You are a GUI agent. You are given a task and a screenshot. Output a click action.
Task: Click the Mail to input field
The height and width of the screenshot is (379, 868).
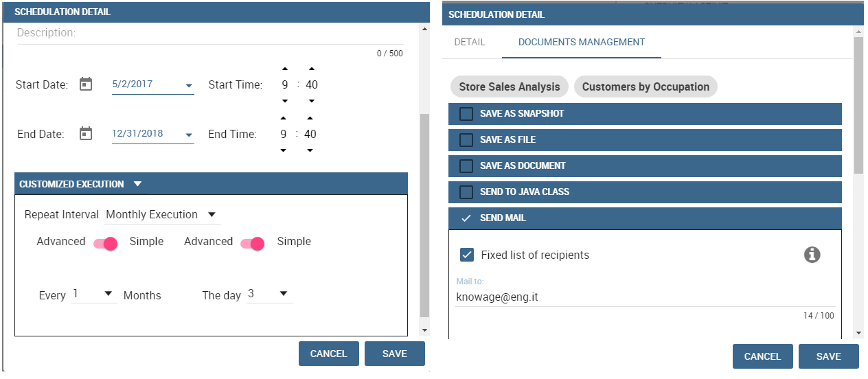coord(646,297)
